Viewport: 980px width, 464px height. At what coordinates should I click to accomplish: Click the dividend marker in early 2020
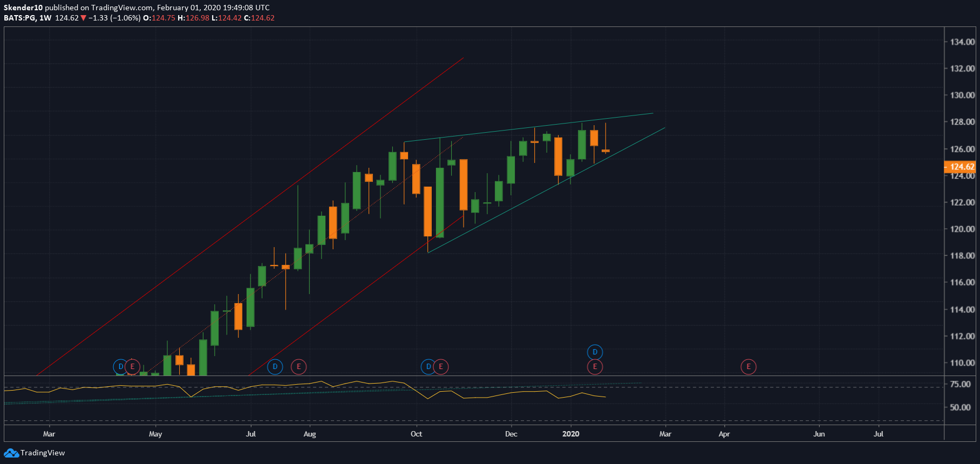pos(595,352)
